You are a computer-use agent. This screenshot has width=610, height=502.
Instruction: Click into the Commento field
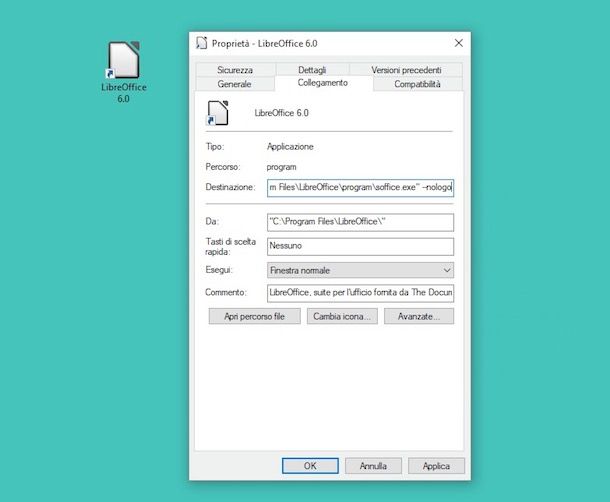(x=360, y=293)
